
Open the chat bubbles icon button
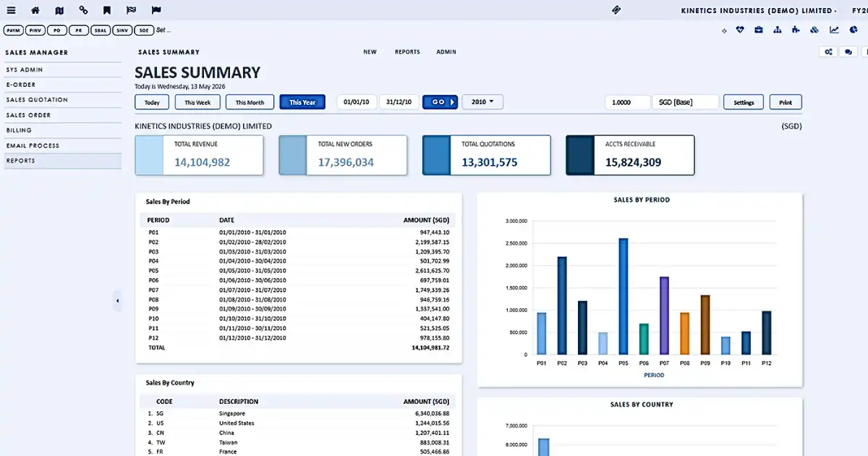tap(848, 51)
